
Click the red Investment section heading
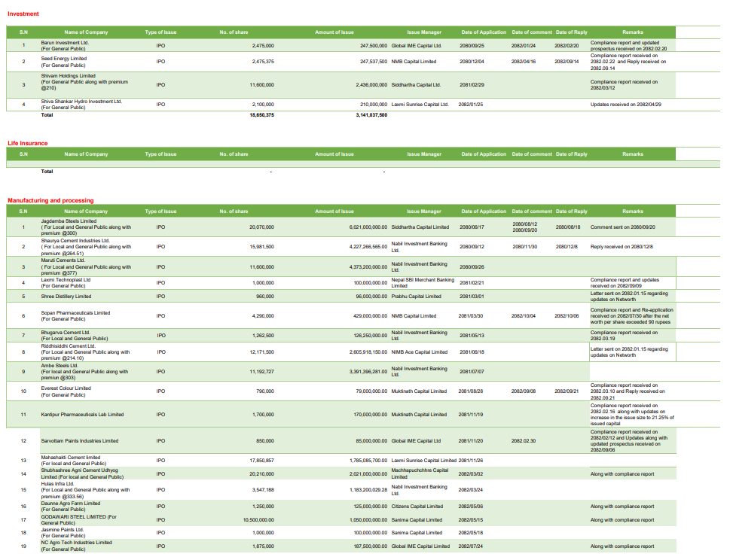coord(23,14)
